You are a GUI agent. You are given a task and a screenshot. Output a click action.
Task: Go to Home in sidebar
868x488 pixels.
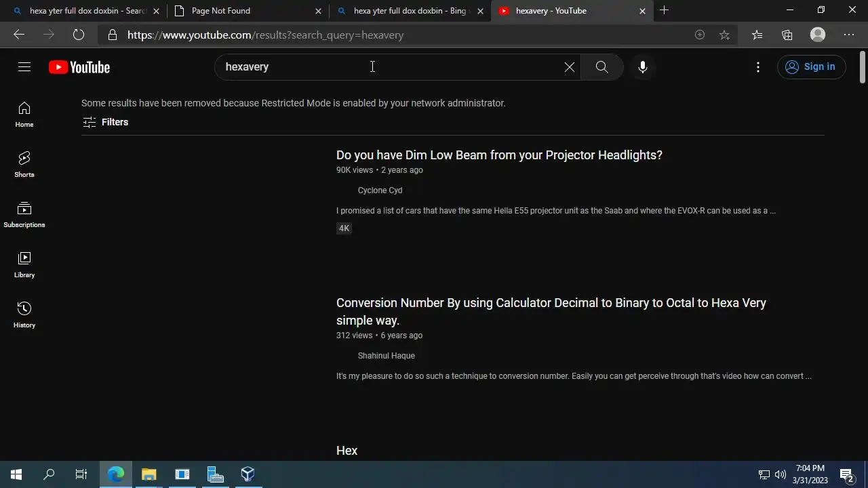click(x=24, y=115)
